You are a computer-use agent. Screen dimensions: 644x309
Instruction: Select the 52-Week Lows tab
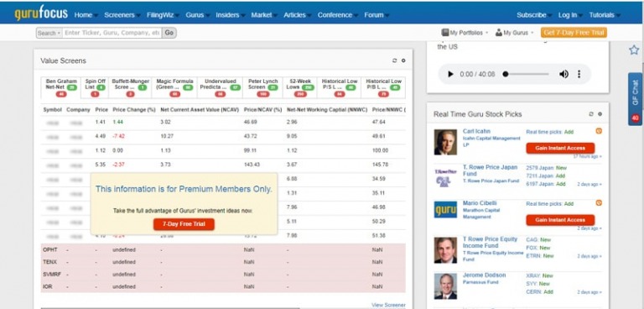click(300, 87)
